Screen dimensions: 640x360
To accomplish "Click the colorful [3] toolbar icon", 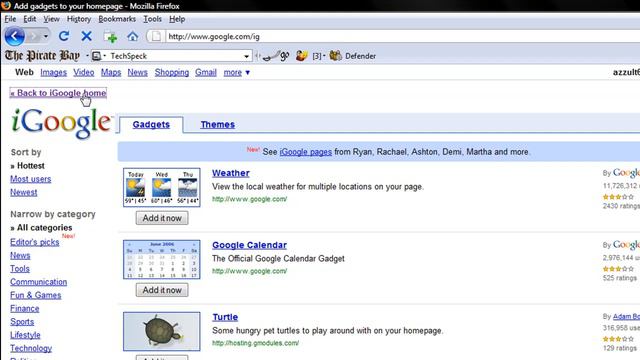I will [302, 56].
